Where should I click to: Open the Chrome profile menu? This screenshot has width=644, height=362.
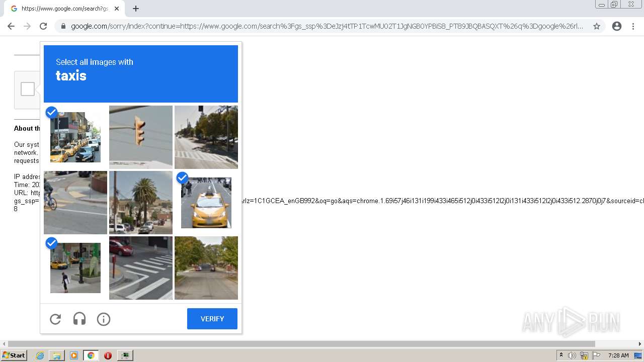(x=617, y=26)
